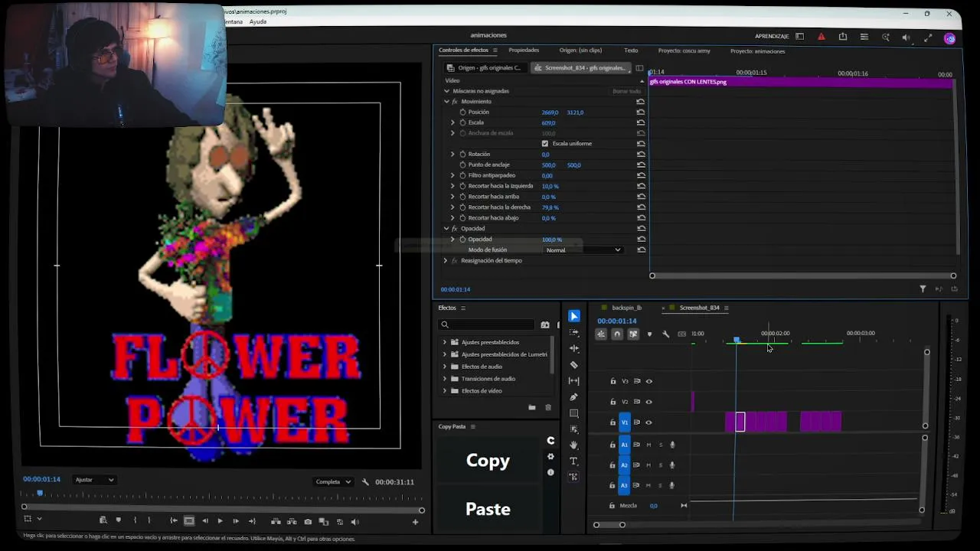The width and height of the screenshot is (980, 551).
Task: Open the Modo de fusión Normal dropdown
Action: tap(583, 250)
